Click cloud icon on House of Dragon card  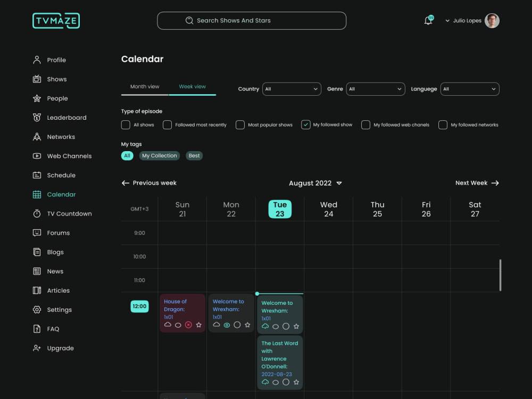tap(168, 325)
